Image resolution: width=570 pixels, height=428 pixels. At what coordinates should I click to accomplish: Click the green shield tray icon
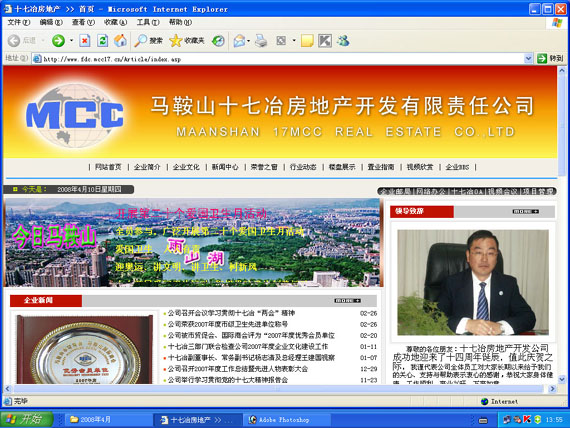click(x=537, y=420)
